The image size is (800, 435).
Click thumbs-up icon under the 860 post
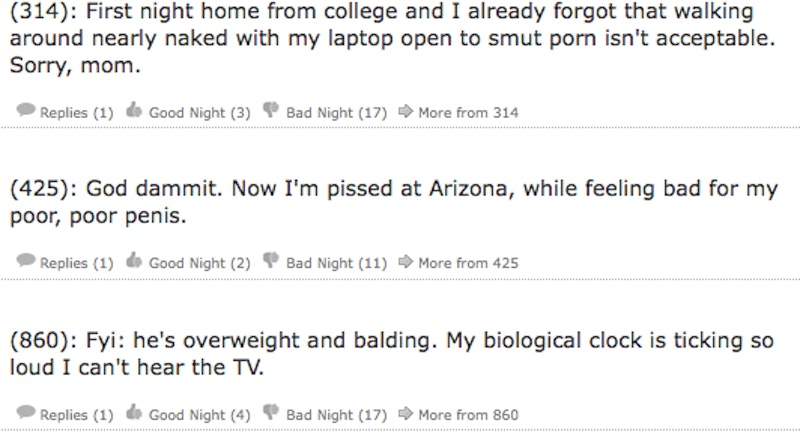(135, 414)
